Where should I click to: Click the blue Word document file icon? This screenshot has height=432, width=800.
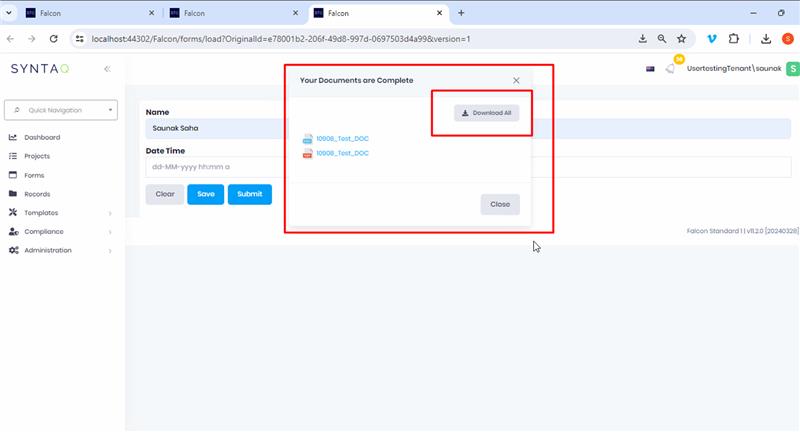307,139
